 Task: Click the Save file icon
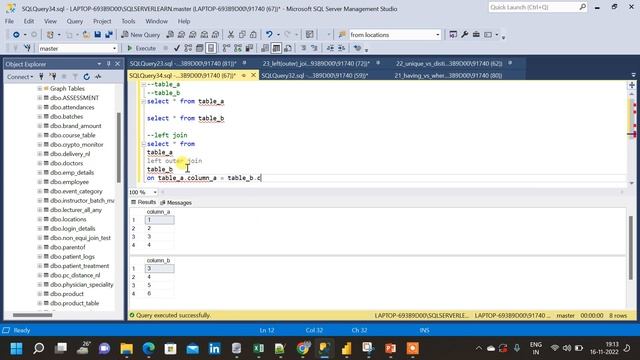click(98, 35)
